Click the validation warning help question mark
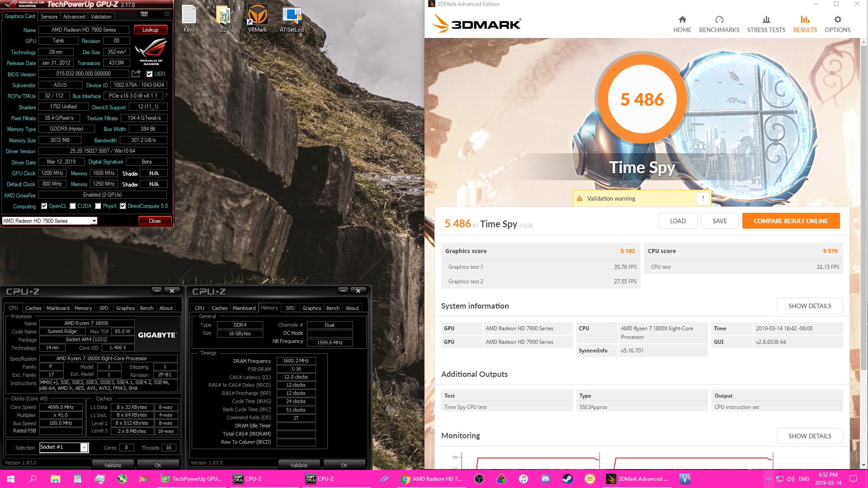The image size is (868, 488). click(x=703, y=198)
